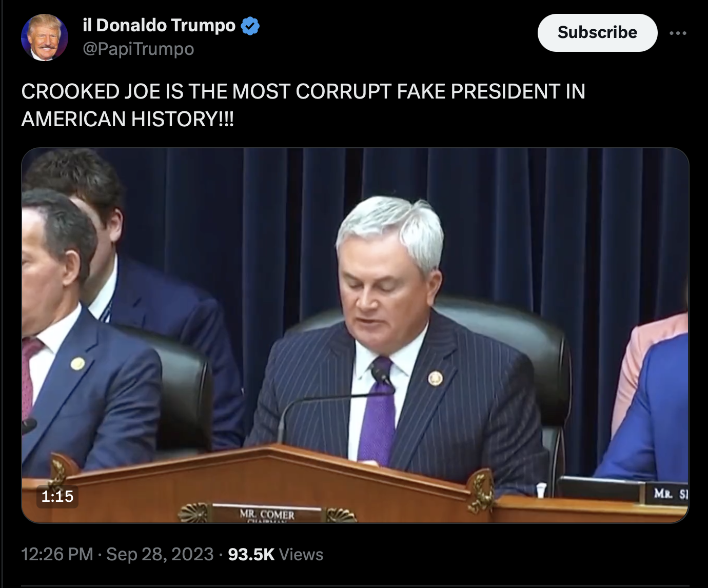Open the three-dot more options menu

(678, 33)
